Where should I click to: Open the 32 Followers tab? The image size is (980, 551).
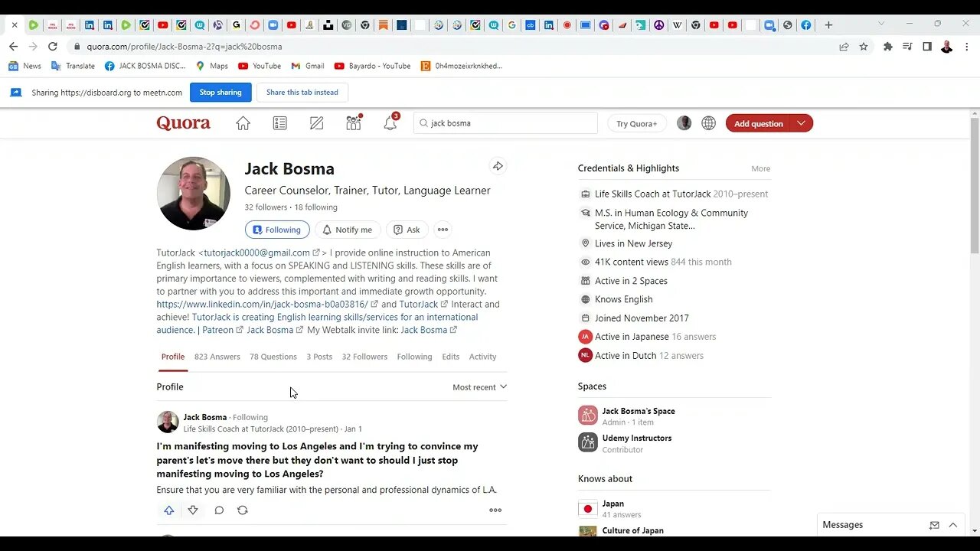pyautogui.click(x=364, y=357)
